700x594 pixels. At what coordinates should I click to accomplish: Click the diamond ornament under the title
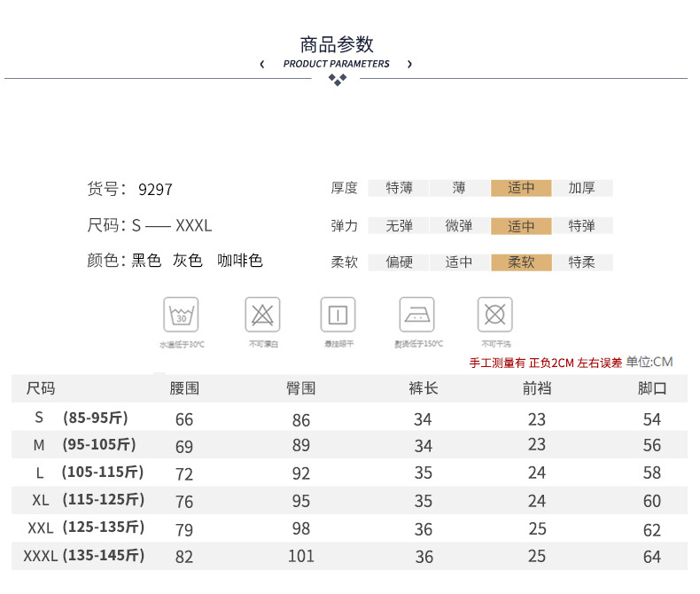[x=337, y=80]
